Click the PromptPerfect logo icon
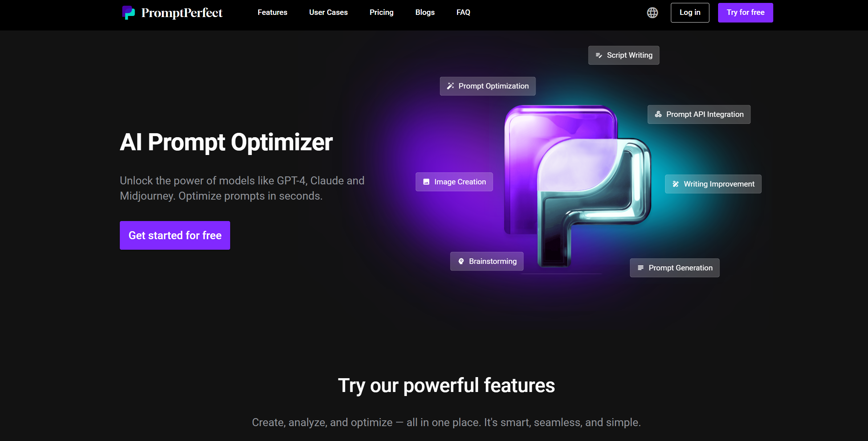868x441 pixels. tap(129, 13)
